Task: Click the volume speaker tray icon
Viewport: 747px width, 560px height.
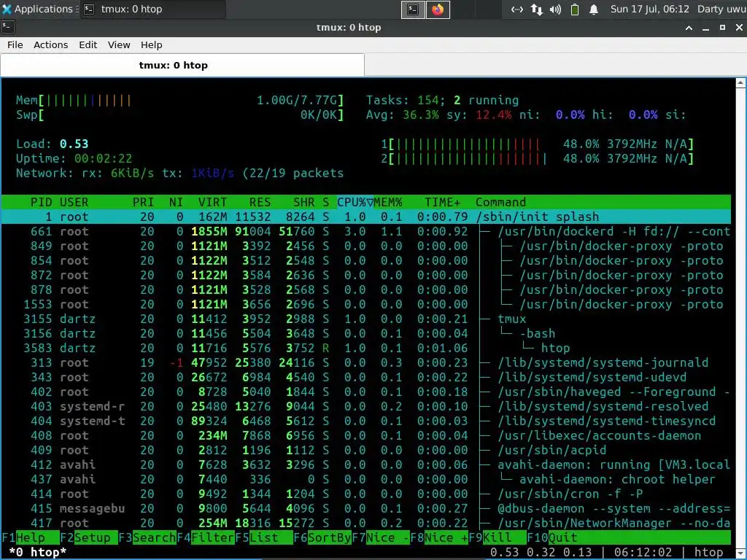Action: (555, 9)
